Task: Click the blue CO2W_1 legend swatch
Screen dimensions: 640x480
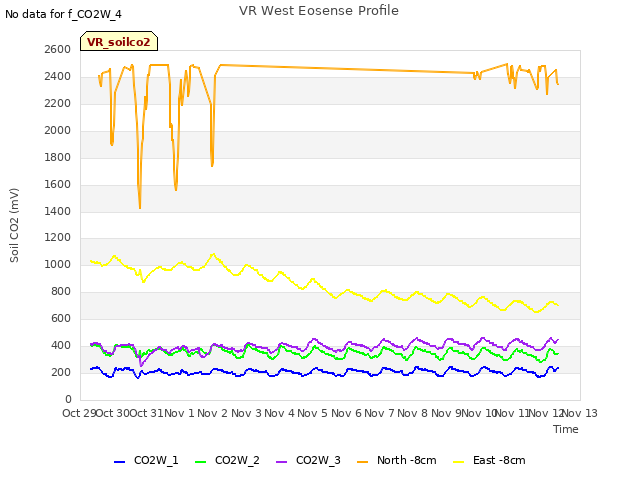Action: [119, 462]
